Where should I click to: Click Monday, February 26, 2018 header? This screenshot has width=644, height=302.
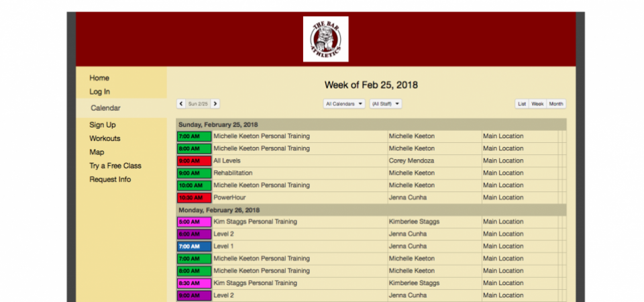[x=219, y=210]
